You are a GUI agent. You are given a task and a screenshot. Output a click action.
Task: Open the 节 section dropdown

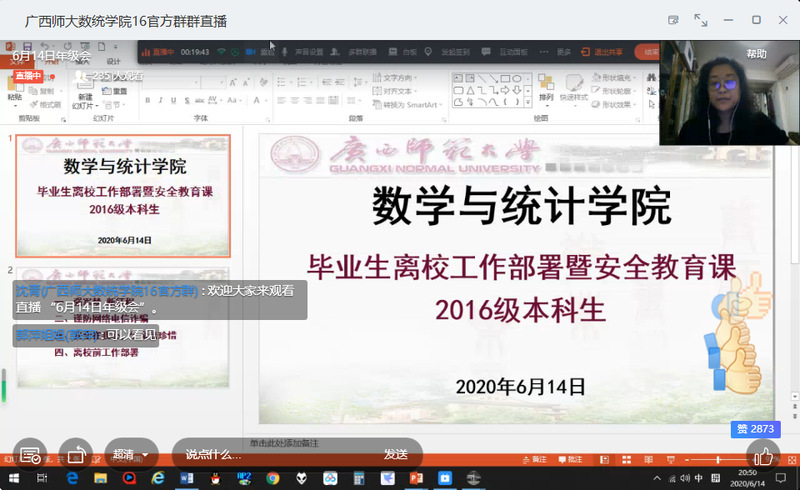pos(113,105)
